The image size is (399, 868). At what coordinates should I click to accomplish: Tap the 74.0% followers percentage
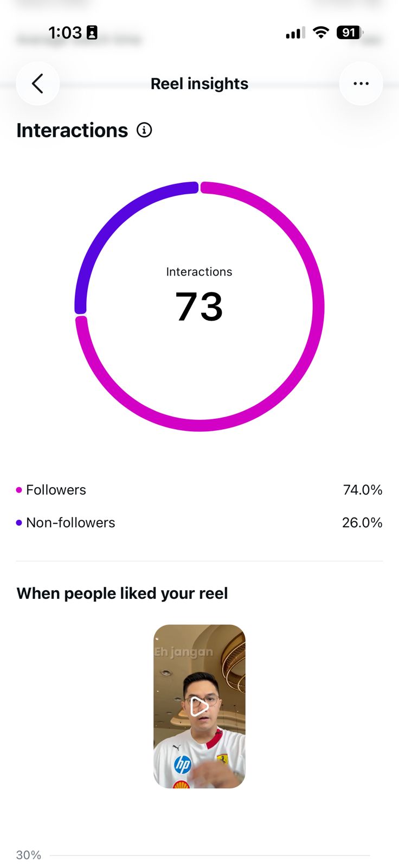pyautogui.click(x=363, y=490)
